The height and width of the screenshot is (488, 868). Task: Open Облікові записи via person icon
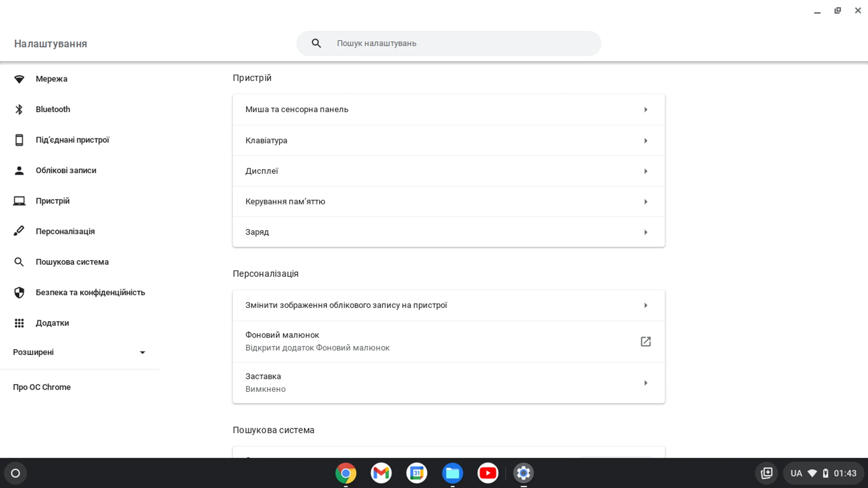tap(19, 171)
